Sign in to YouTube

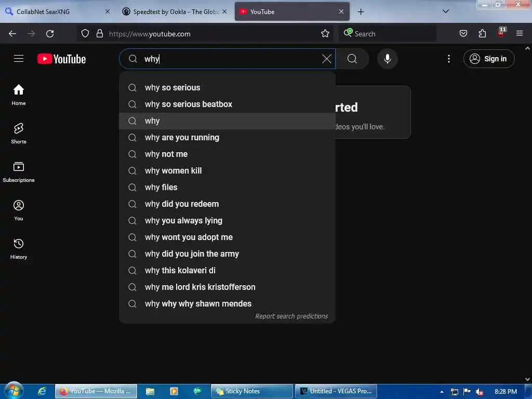tap(488, 59)
